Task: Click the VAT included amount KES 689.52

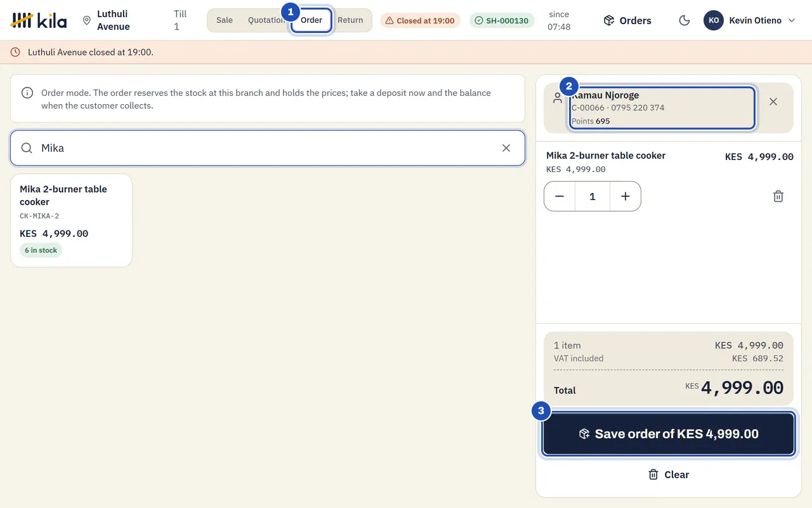Action: 757,358
